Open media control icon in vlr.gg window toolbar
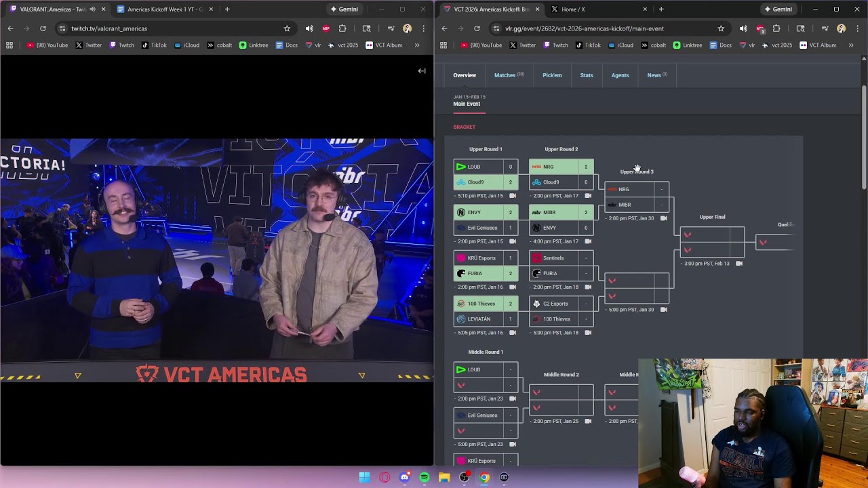This screenshot has height=488, width=868. pyautogui.click(x=825, y=28)
